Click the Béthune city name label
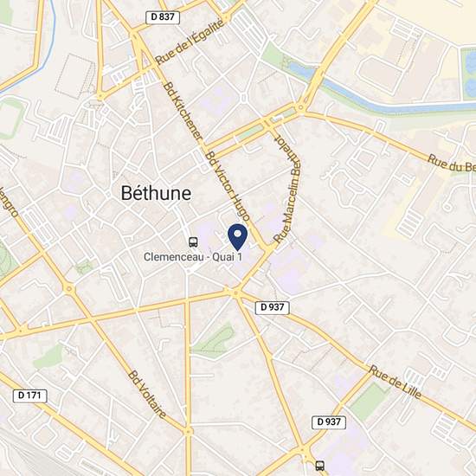 point(156,193)
